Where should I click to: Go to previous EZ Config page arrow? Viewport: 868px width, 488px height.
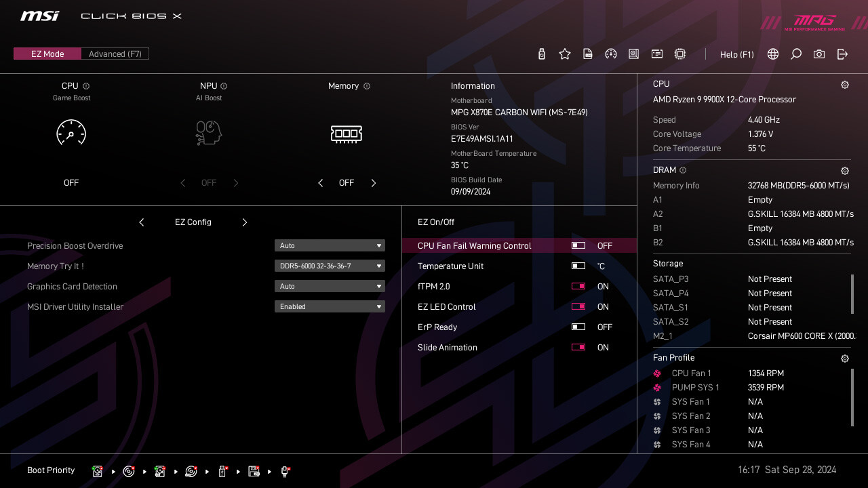(x=142, y=222)
